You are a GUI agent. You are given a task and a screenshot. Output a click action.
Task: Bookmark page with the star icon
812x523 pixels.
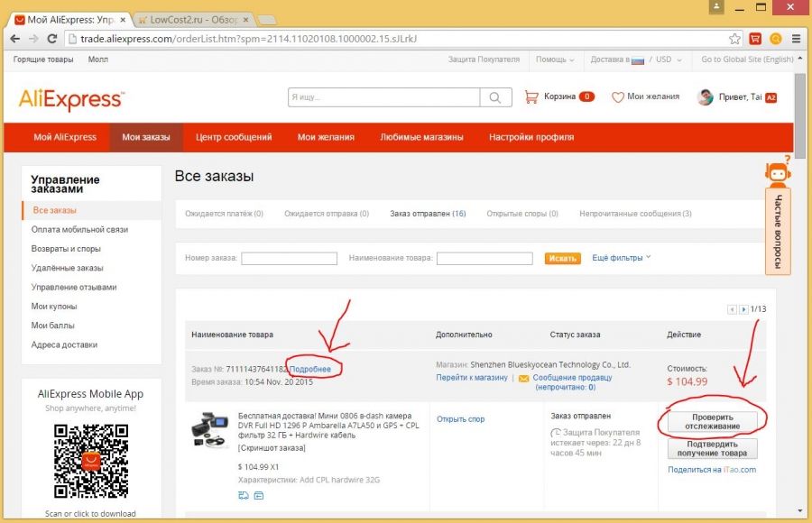[734, 39]
